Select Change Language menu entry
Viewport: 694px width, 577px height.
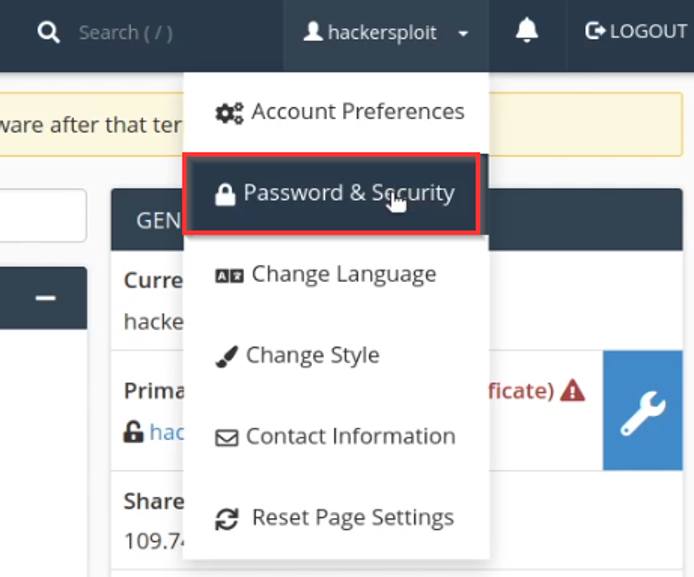343,274
